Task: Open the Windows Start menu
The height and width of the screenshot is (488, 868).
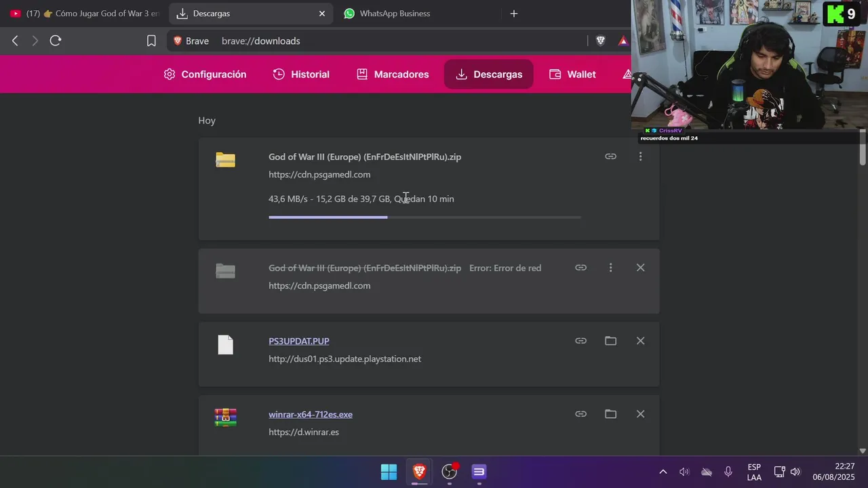Action: [389, 472]
